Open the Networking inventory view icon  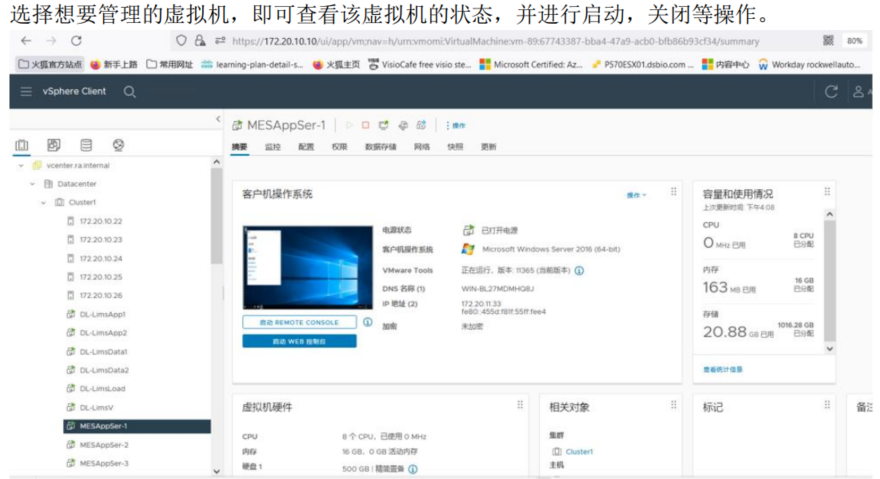pyautogui.click(x=118, y=146)
